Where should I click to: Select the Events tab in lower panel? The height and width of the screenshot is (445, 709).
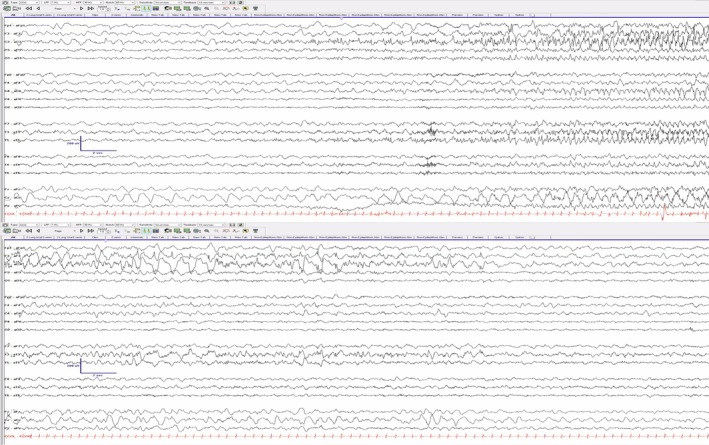[x=116, y=237]
